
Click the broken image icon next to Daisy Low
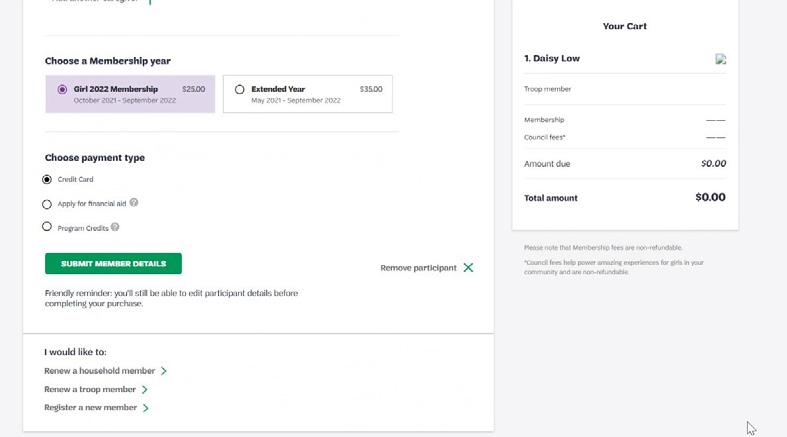point(721,59)
